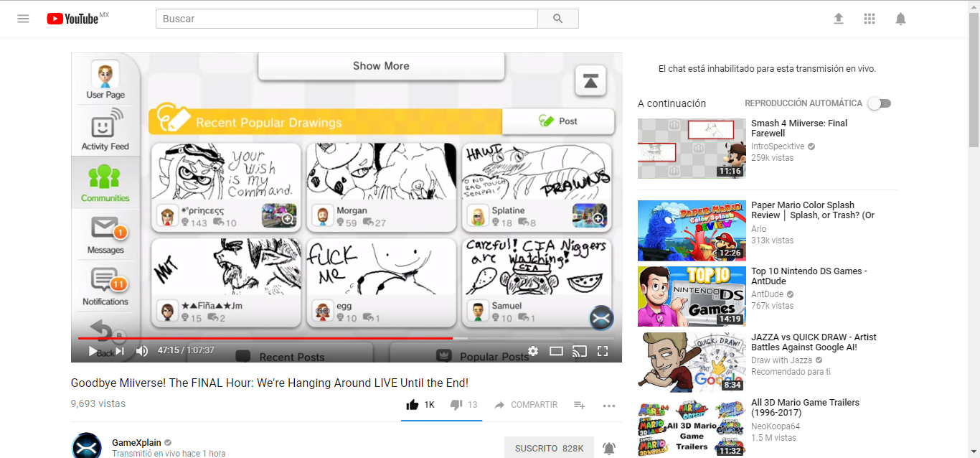Screen dimensions: 980x458
Task: Click the search magnifier button
Action: click(558, 19)
